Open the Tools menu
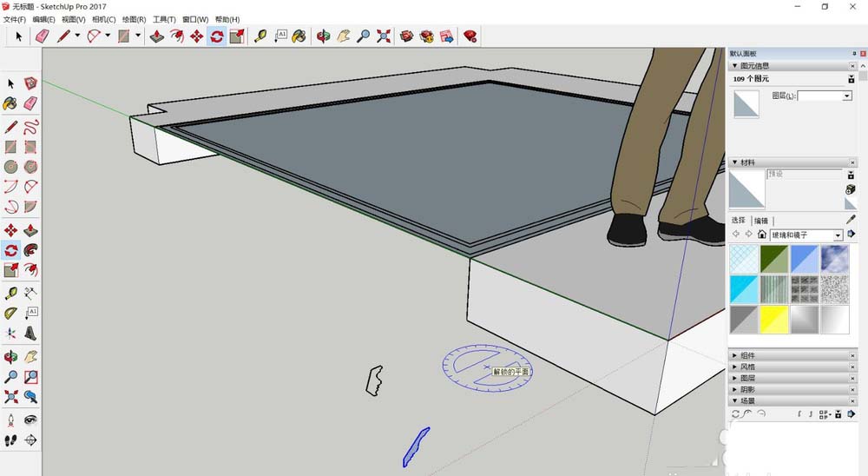The image size is (868, 476). click(x=164, y=19)
